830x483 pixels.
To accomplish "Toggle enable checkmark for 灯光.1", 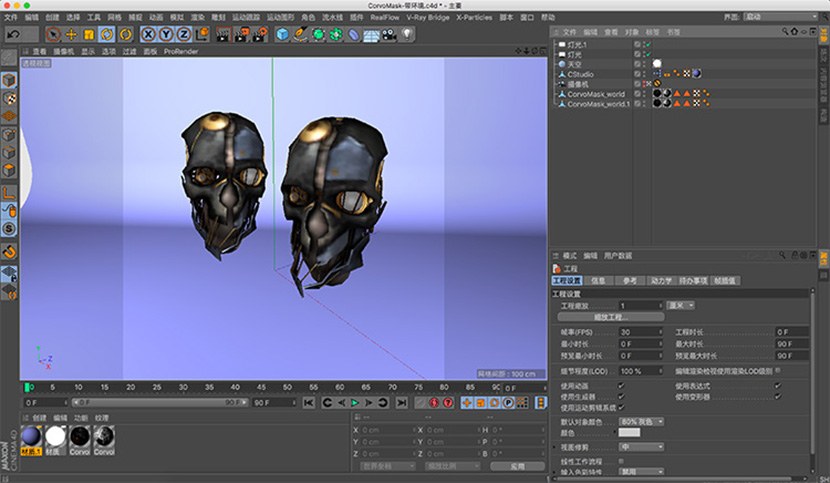I will point(648,44).
